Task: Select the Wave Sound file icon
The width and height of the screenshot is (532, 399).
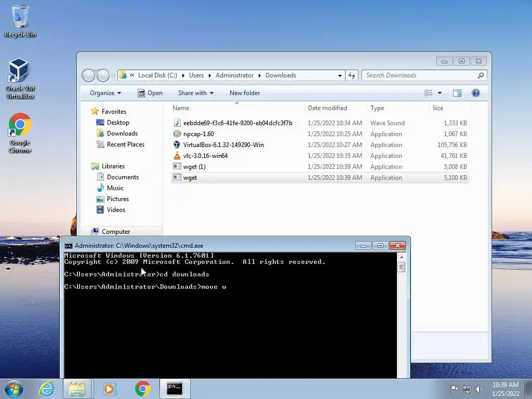Action: tap(177, 123)
